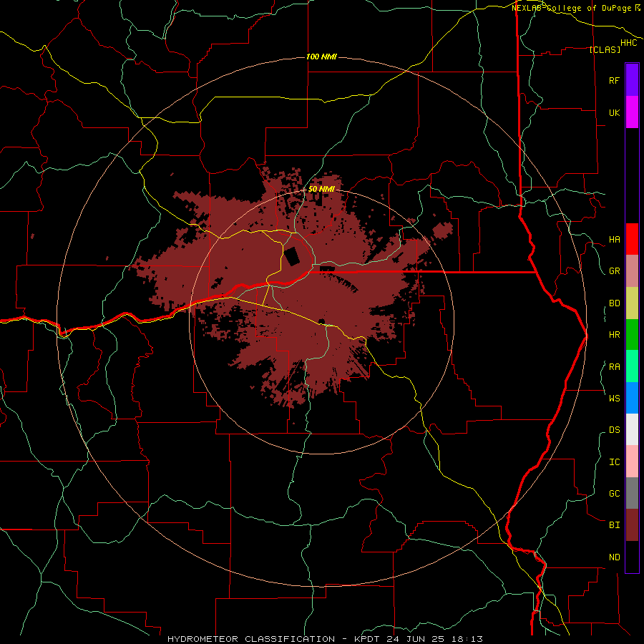
Task: Click the 100 NMI range ring label
Action: coord(321,57)
